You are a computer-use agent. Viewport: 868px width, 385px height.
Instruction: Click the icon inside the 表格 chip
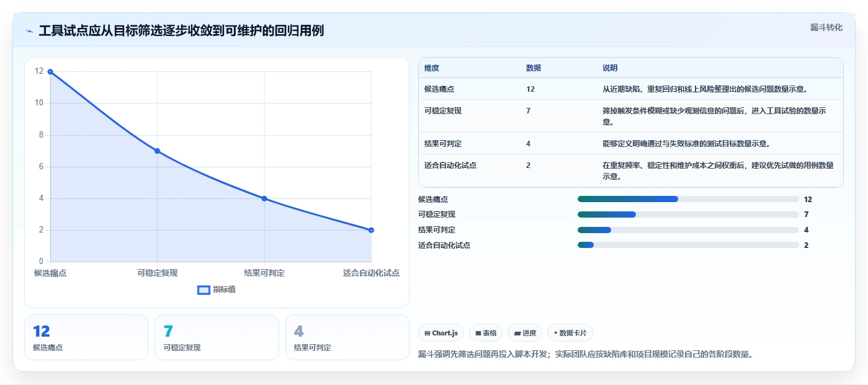[x=478, y=333]
